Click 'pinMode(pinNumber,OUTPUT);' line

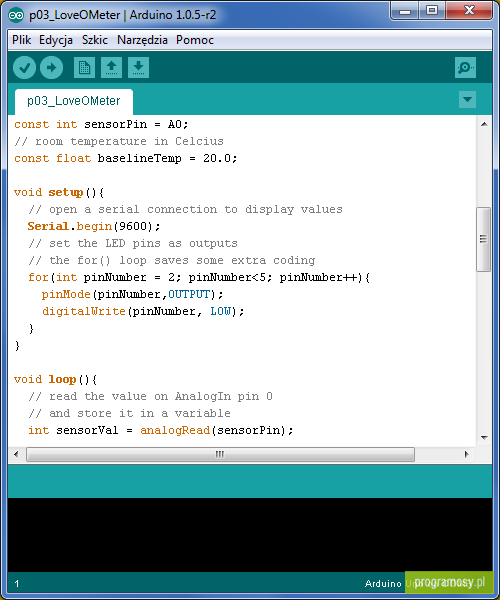point(132,294)
